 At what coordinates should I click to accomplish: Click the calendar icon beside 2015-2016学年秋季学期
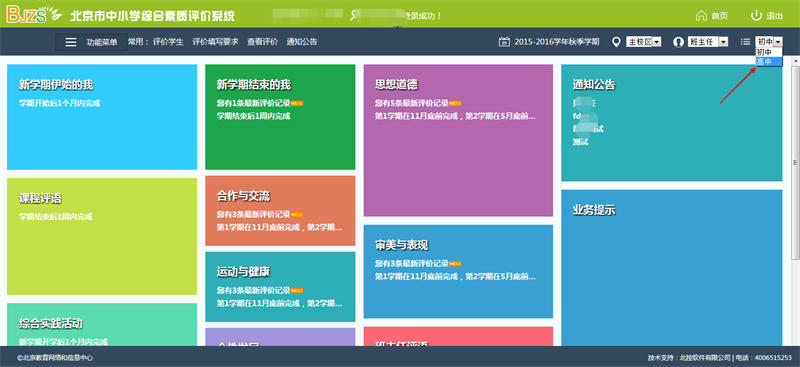tap(504, 42)
